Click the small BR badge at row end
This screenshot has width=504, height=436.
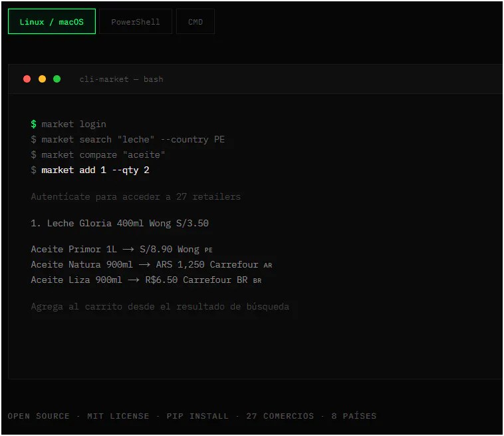tap(257, 281)
